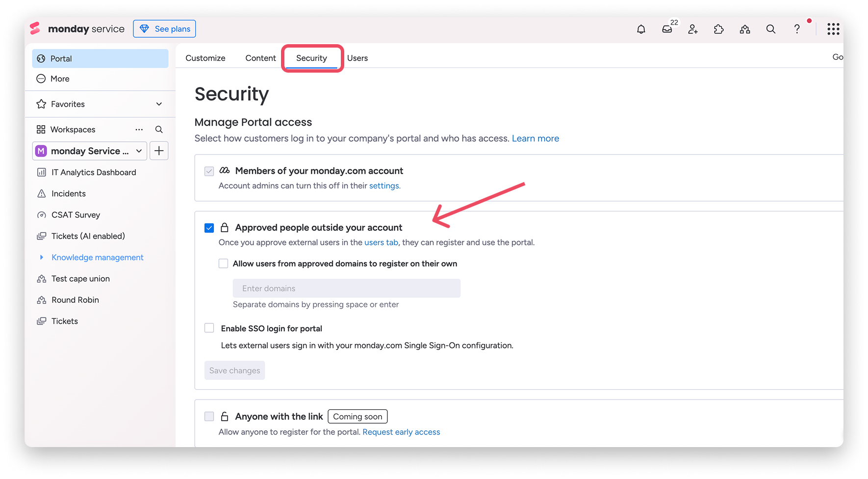
Task: Open the help question mark
Action: click(797, 29)
